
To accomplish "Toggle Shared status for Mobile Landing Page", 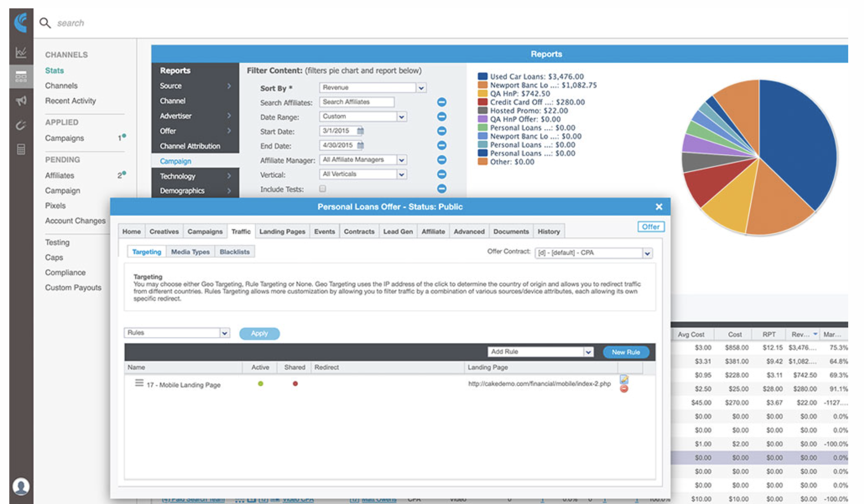I will click(x=295, y=384).
